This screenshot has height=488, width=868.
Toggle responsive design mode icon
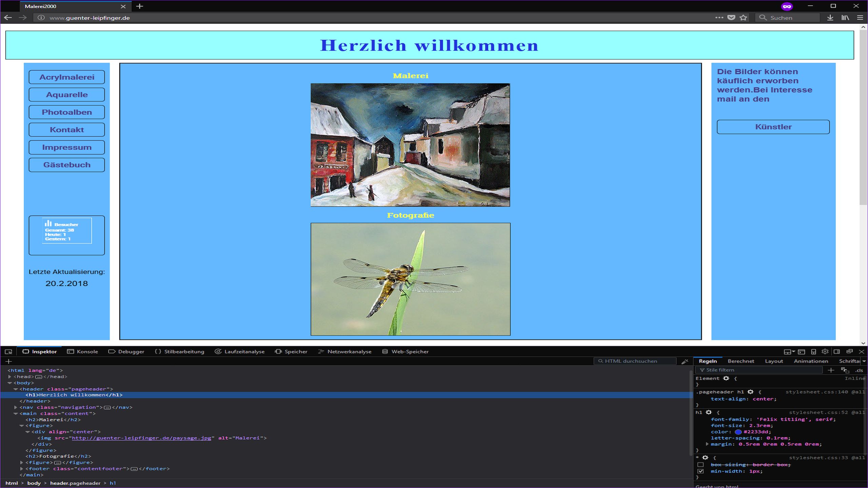pos(813,351)
